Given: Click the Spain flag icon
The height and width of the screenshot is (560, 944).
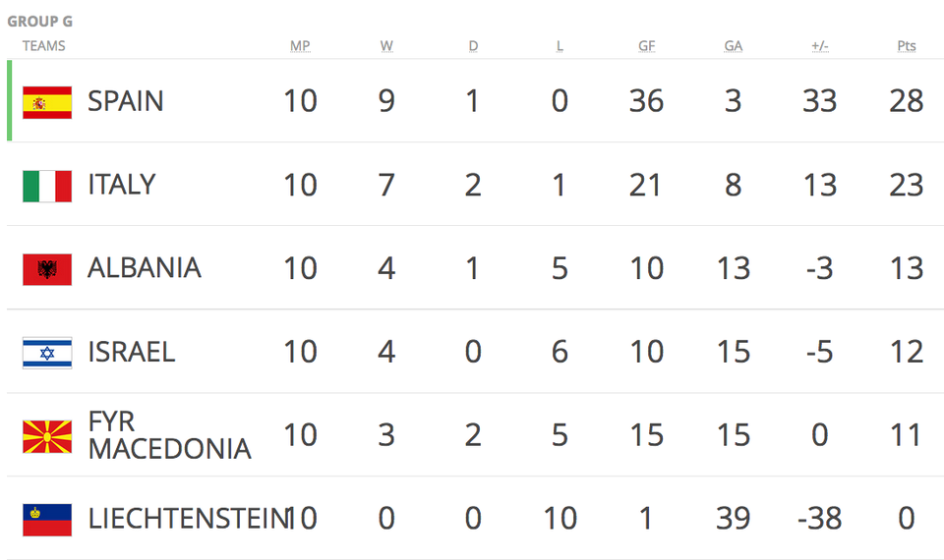Looking at the screenshot, I should click(47, 102).
